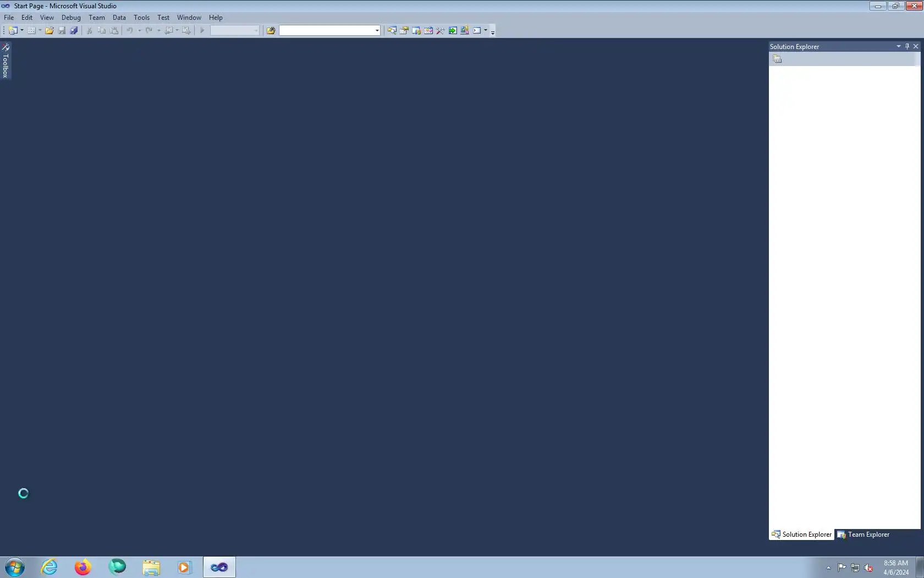Open Windows Media Player taskbar icon
This screenshot has height=578, width=924.
[185, 567]
